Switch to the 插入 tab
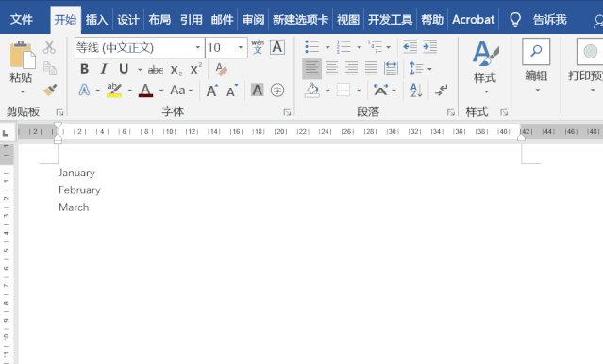 tap(96, 19)
